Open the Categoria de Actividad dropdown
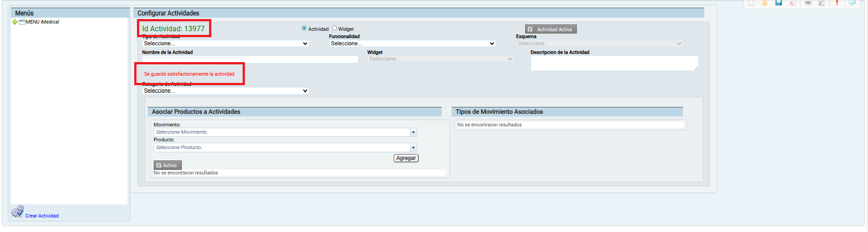This screenshot has width=868, height=232. pos(225,91)
